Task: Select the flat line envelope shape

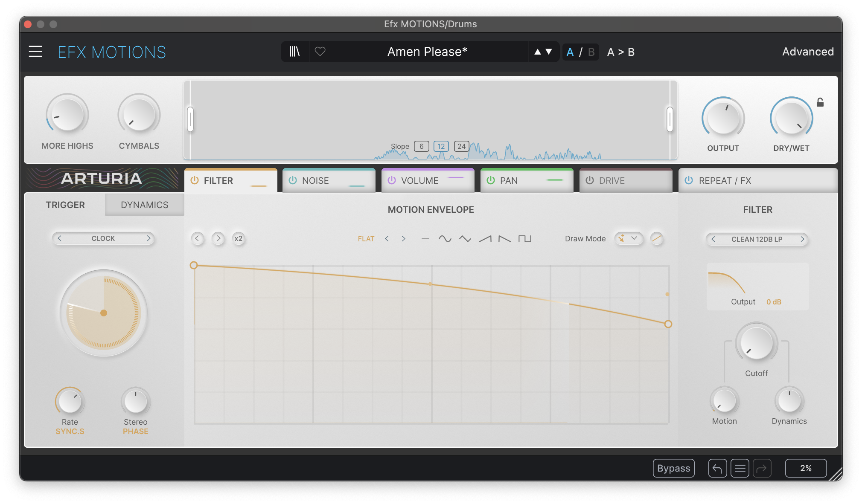Action: point(425,238)
